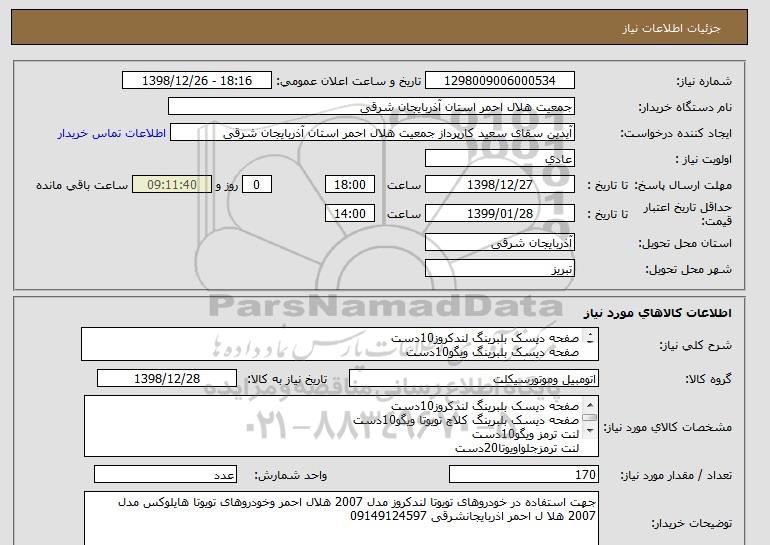The image size is (770, 545).
Task: Click the label توضیحات خریدار
Action: click(692, 523)
